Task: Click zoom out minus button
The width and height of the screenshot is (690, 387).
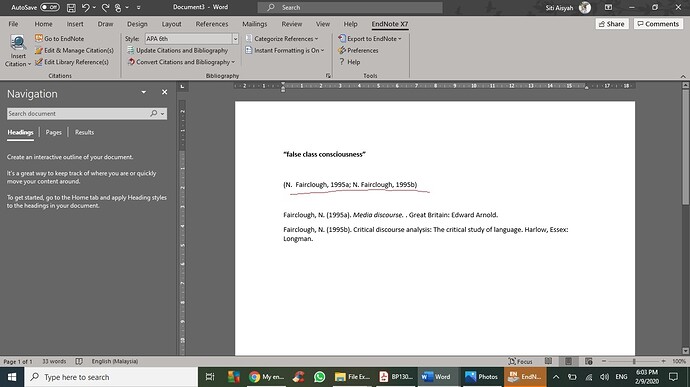Action: (604, 361)
